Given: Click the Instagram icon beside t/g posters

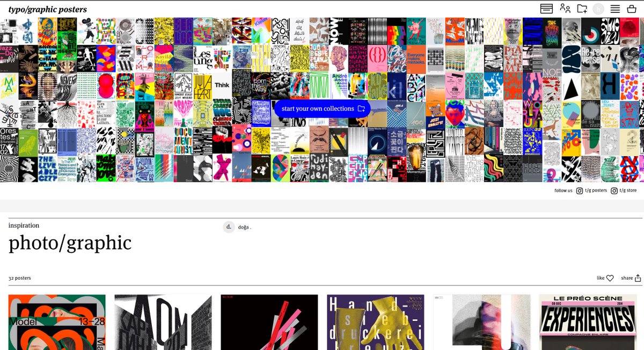Looking at the screenshot, I should pos(580,191).
